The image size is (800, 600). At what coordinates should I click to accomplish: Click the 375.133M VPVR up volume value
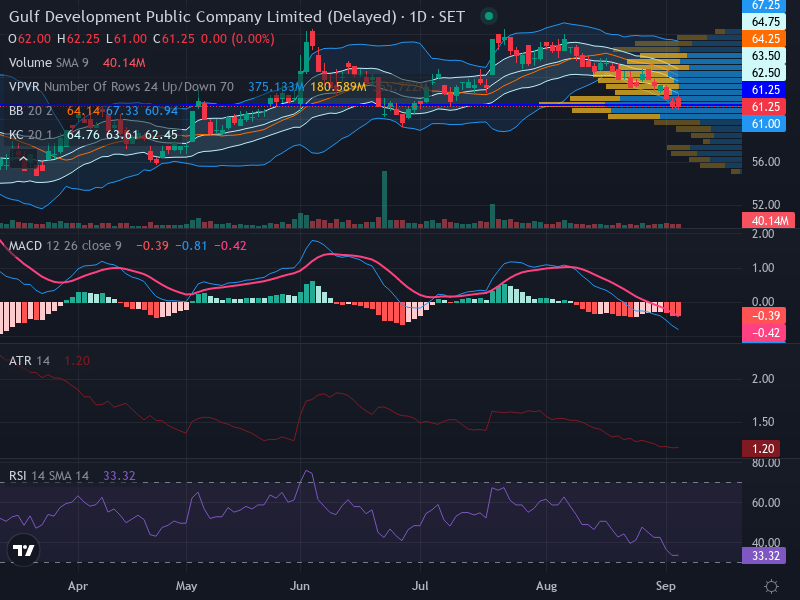point(276,87)
